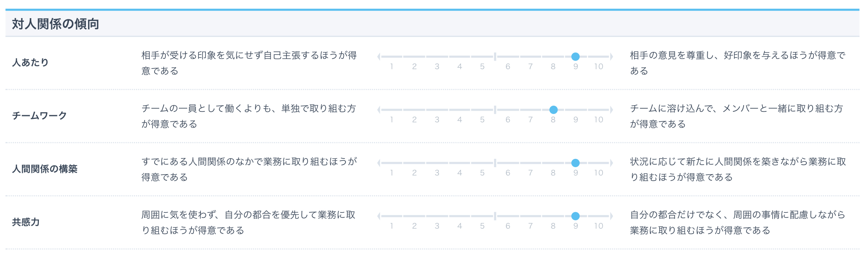868x260 pixels.
Task: Click the 共感力 row label
Action: 26,222
